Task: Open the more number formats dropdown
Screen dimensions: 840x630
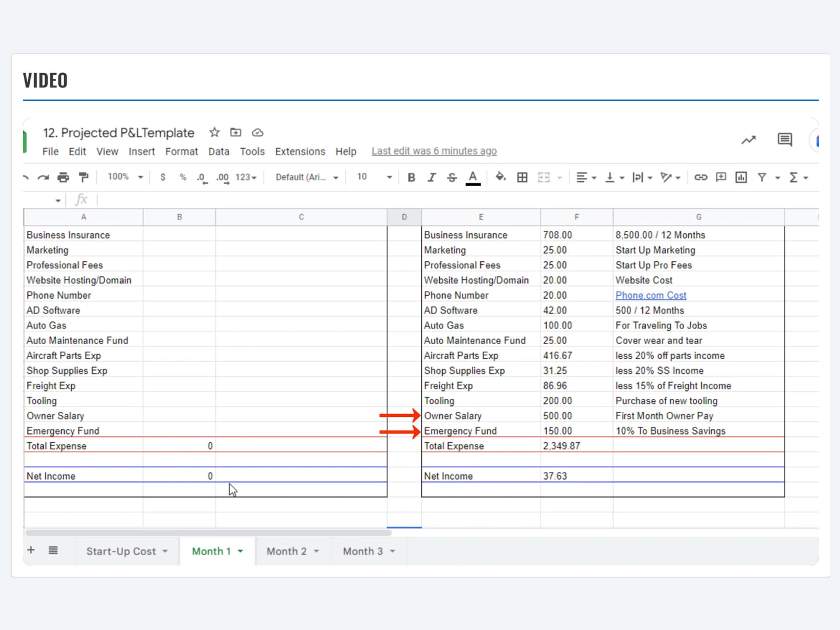Action: pyautogui.click(x=246, y=177)
